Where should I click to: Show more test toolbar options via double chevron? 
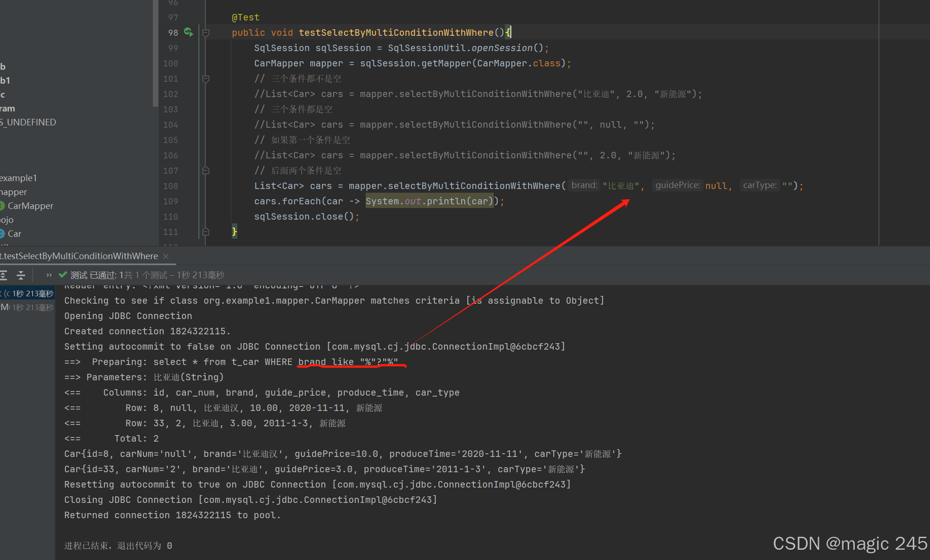click(x=49, y=275)
